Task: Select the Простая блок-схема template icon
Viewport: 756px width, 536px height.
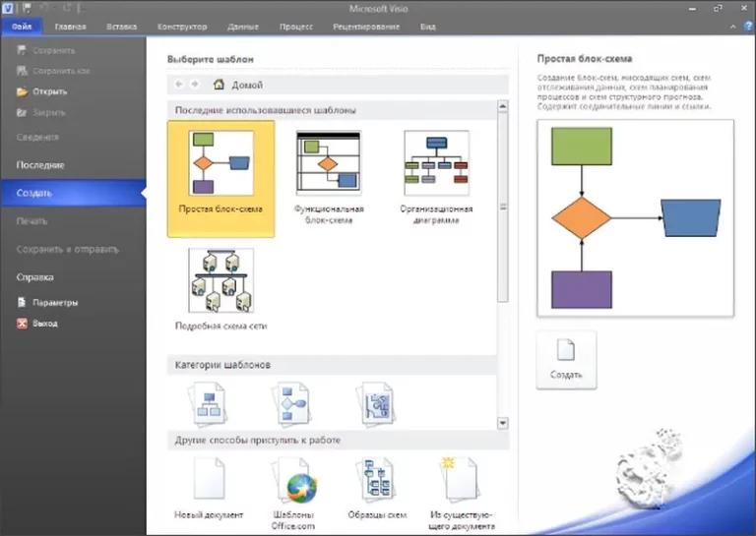Action: click(220, 164)
